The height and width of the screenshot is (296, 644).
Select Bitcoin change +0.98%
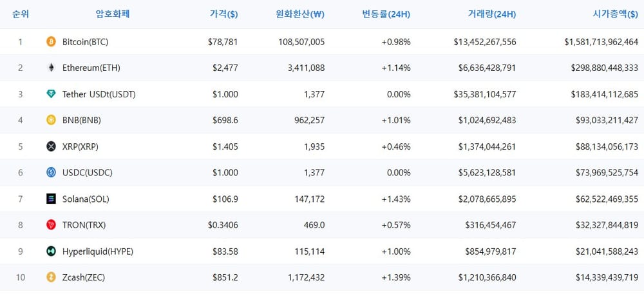(396, 42)
